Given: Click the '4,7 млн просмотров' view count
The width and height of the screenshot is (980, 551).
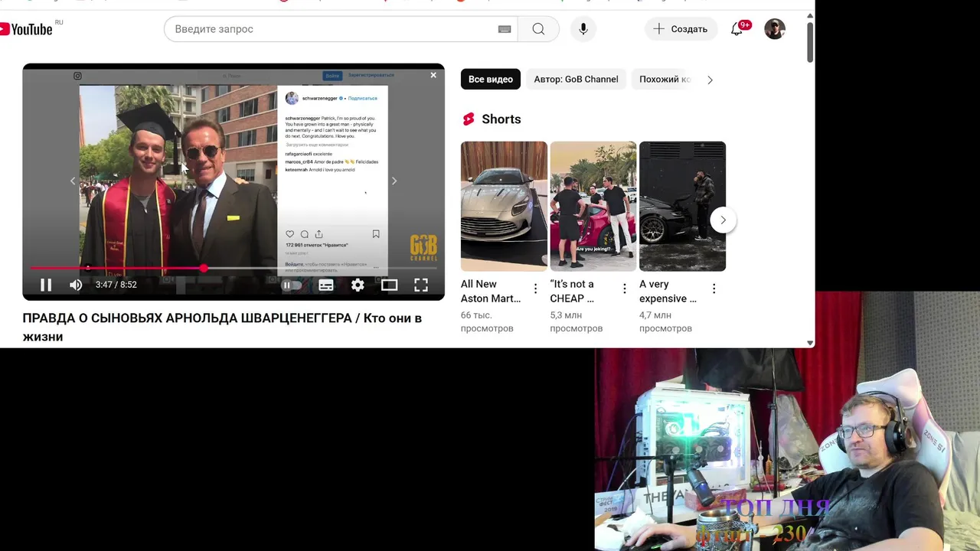Looking at the screenshot, I should click(665, 321).
